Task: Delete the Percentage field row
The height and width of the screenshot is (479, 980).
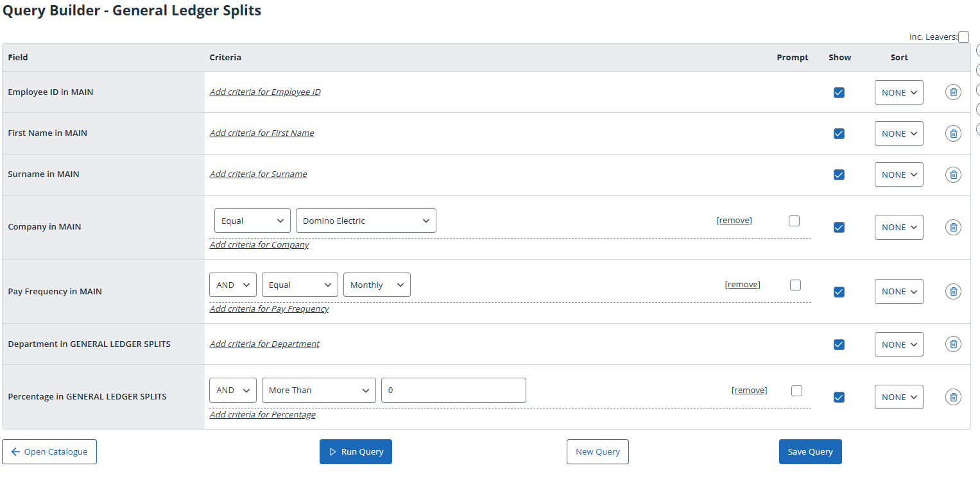Action: pyautogui.click(x=953, y=397)
